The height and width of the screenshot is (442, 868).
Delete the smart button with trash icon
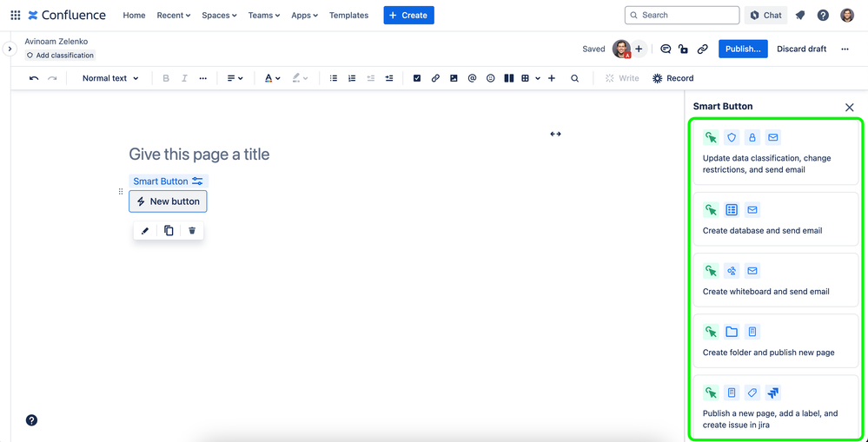tap(192, 231)
